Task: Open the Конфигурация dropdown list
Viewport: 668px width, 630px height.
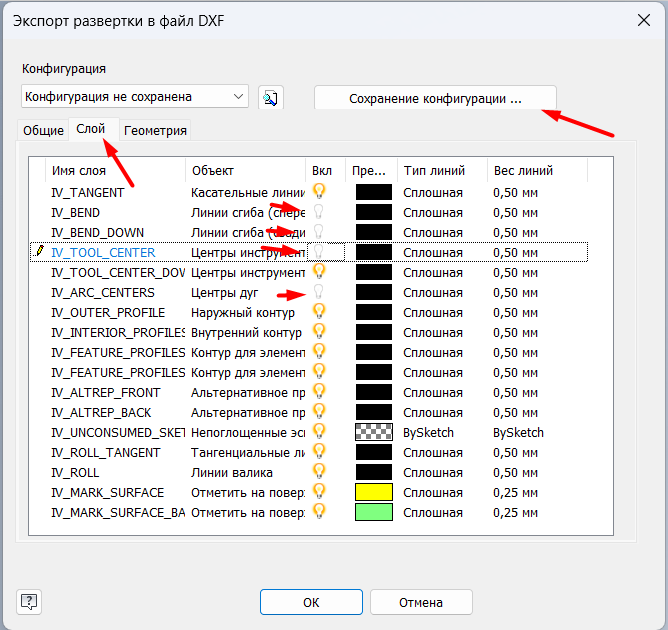Action: pyautogui.click(x=135, y=97)
